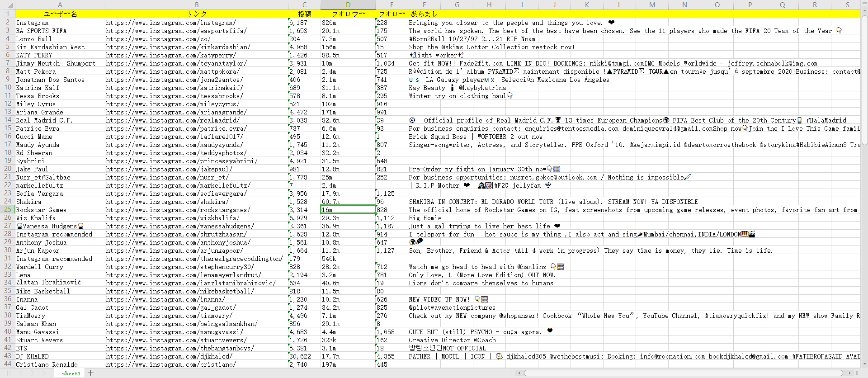Click the horizontal scrollbar thumb
Screen dimensions: 868x378
click(x=684, y=373)
